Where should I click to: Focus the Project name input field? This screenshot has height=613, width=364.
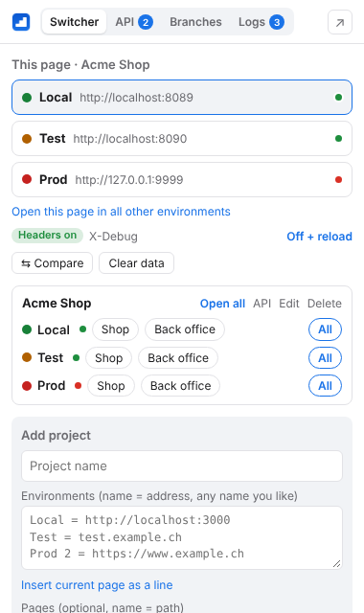pyautogui.click(x=182, y=466)
